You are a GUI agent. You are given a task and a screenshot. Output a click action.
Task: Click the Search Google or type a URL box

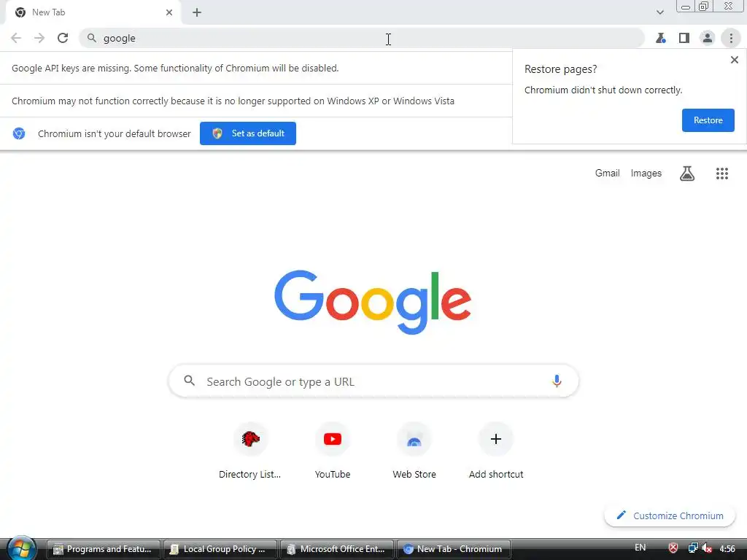coord(373,381)
